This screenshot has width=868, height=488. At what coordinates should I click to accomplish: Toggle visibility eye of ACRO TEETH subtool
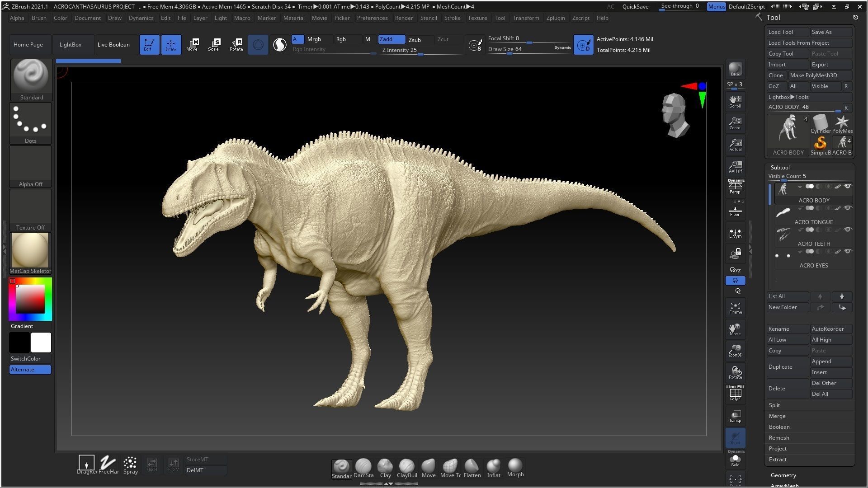click(848, 230)
